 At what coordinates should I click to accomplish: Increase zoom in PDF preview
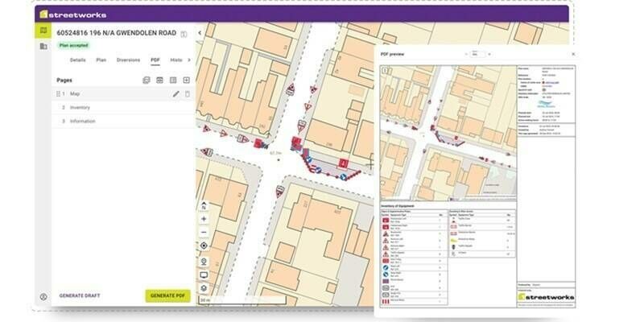tap(489, 54)
